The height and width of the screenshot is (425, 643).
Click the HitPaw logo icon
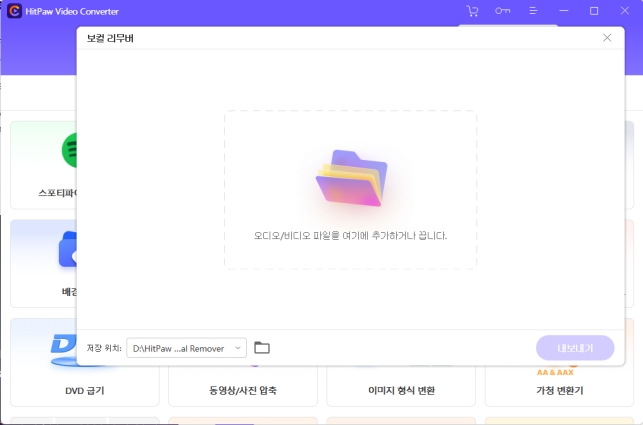click(15, 11)
